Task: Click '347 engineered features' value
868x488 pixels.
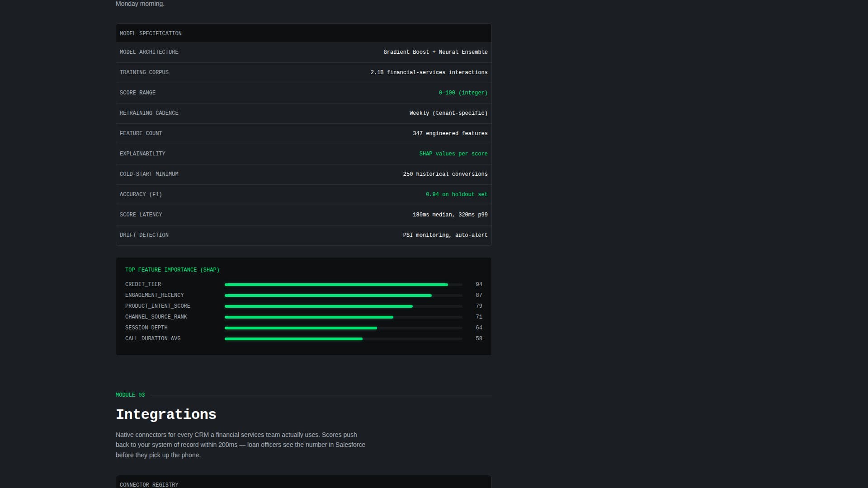Action: pos(450,133)
